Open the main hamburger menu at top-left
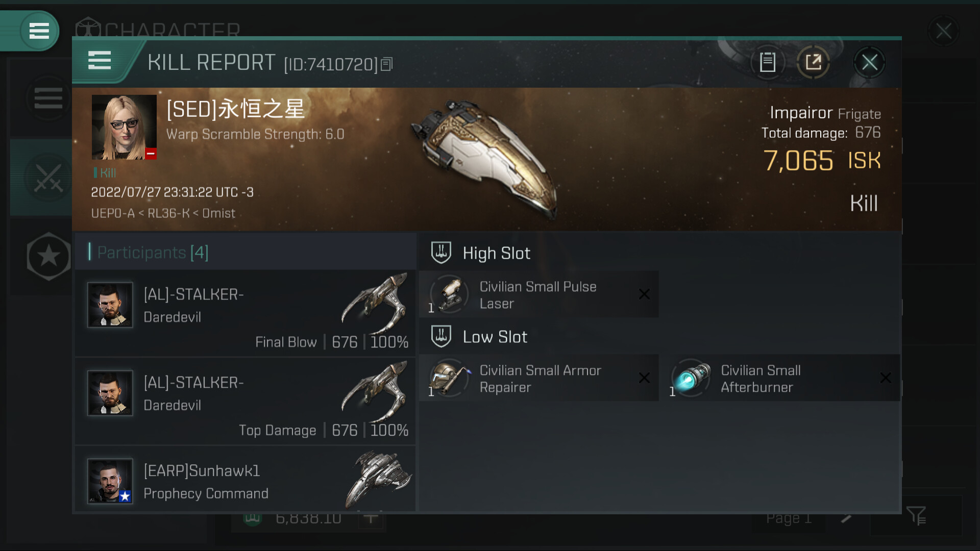 tap(39, 31)
